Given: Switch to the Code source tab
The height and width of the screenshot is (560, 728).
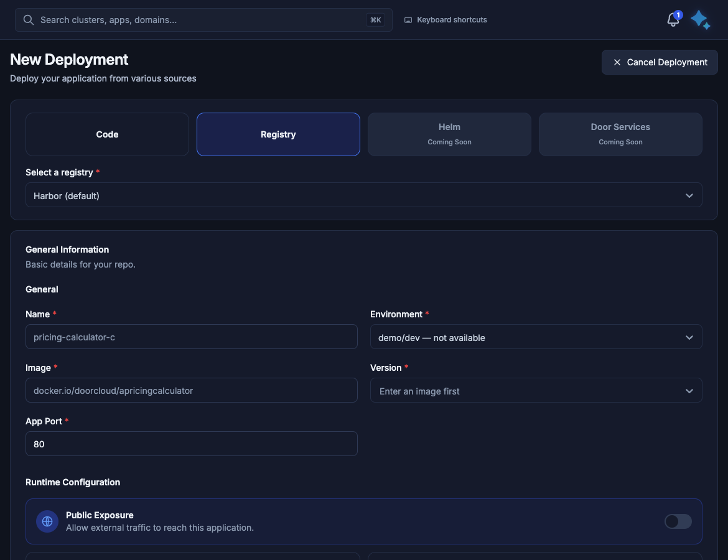Looking at the screenshot, I should 107,134.
